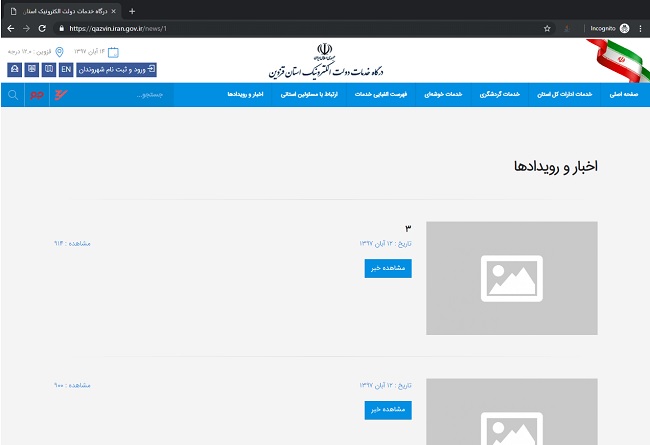Reload the page using the refresh icon
The height and width of the screenshot is (445, 650).
click(x=42, y=28)
